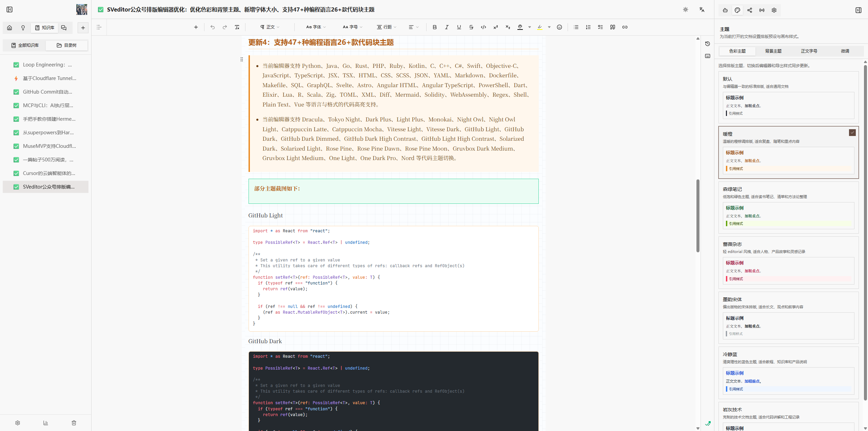This screenshot has width=868, height=431.
Task: Insert an emoji
Action: (x=559, y=27)
